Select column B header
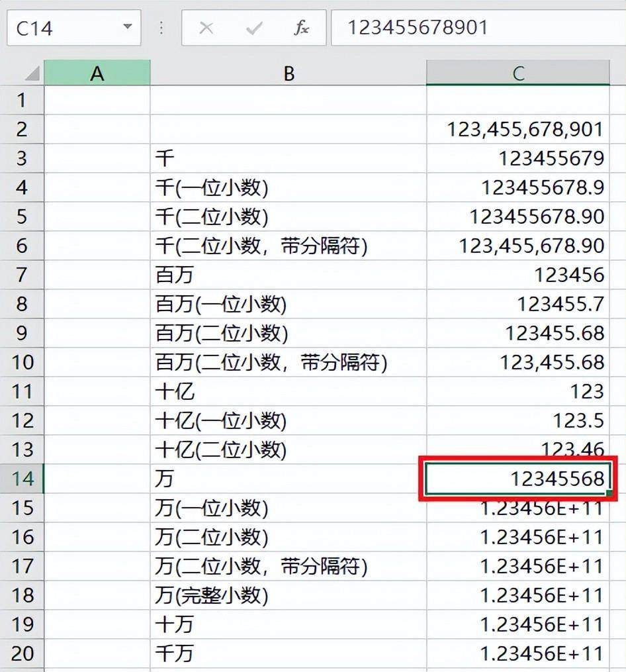This screenshot has width=626, height=672. pyautogui.click(x=289, y=73)
